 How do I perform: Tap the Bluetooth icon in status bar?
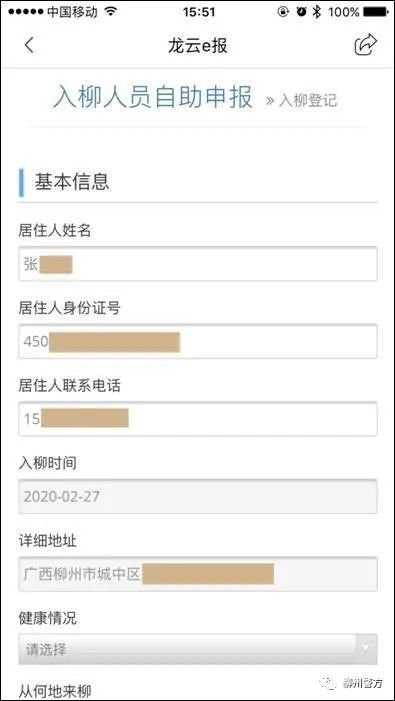[x=316, y=12]
